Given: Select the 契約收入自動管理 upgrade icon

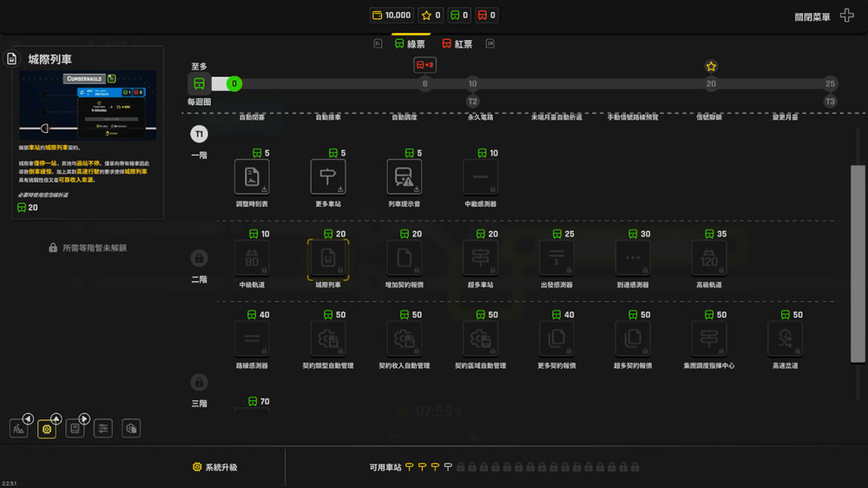Looking at the screenshot, I should click(x=404, y=339).
